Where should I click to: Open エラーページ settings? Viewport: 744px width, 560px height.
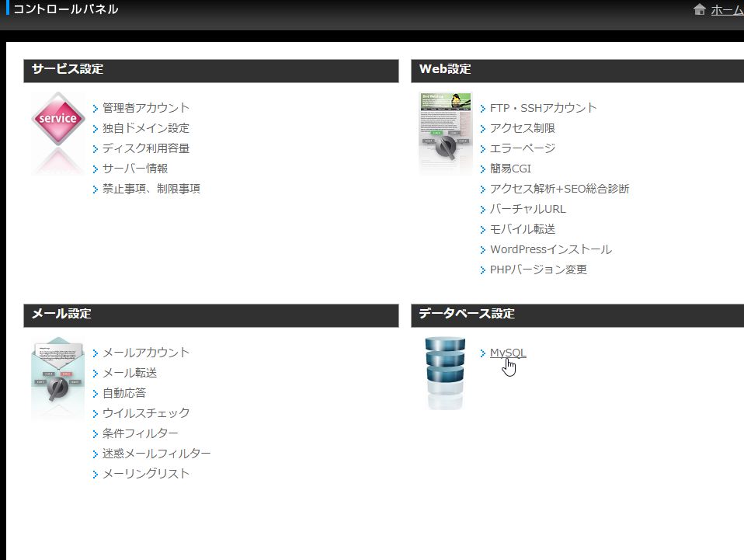click(523, 148)
